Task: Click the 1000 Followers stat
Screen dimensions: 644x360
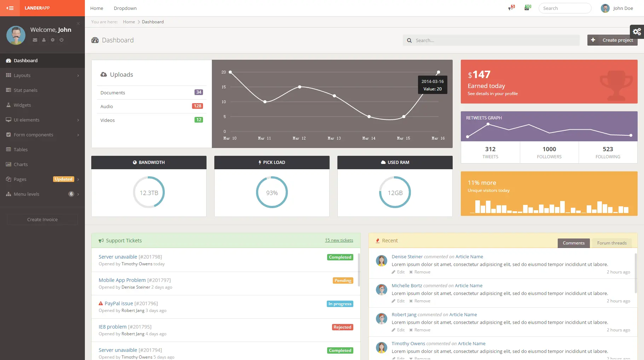Action: pyautogui.click(x=549, y=152)
